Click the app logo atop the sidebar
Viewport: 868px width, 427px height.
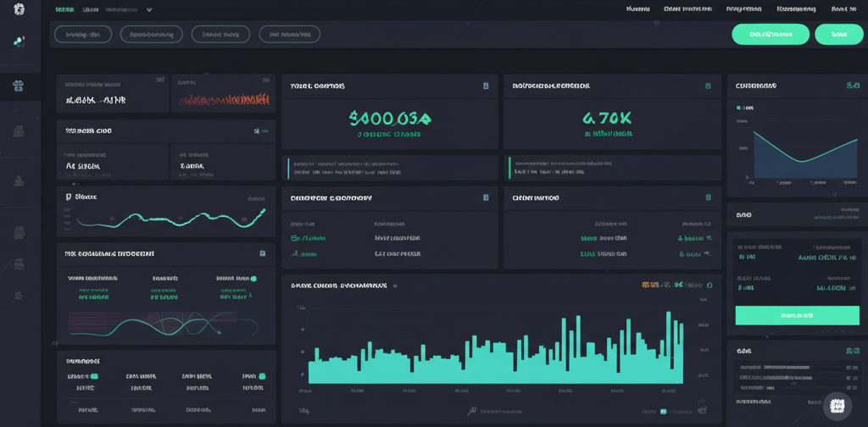tap(19, 9)
